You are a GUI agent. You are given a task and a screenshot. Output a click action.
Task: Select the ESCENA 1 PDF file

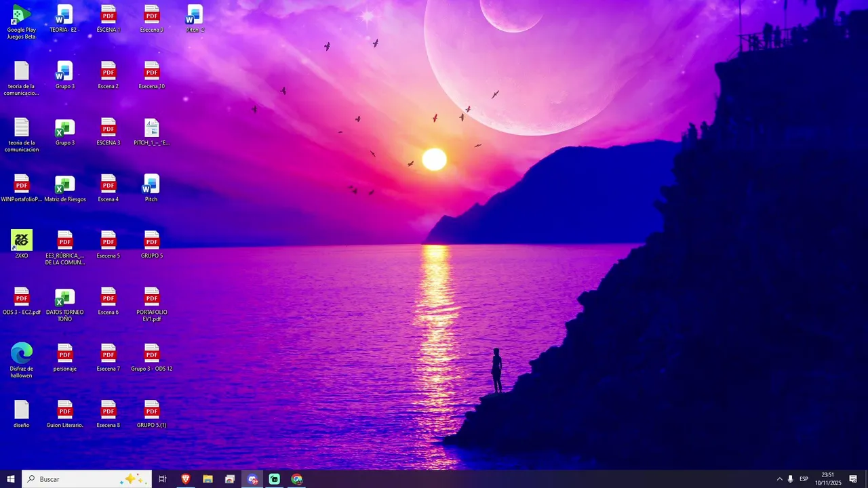pos(108,19)
